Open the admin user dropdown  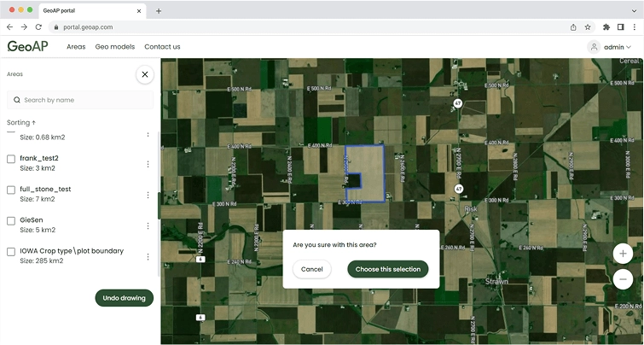click(x=612, y=47)
